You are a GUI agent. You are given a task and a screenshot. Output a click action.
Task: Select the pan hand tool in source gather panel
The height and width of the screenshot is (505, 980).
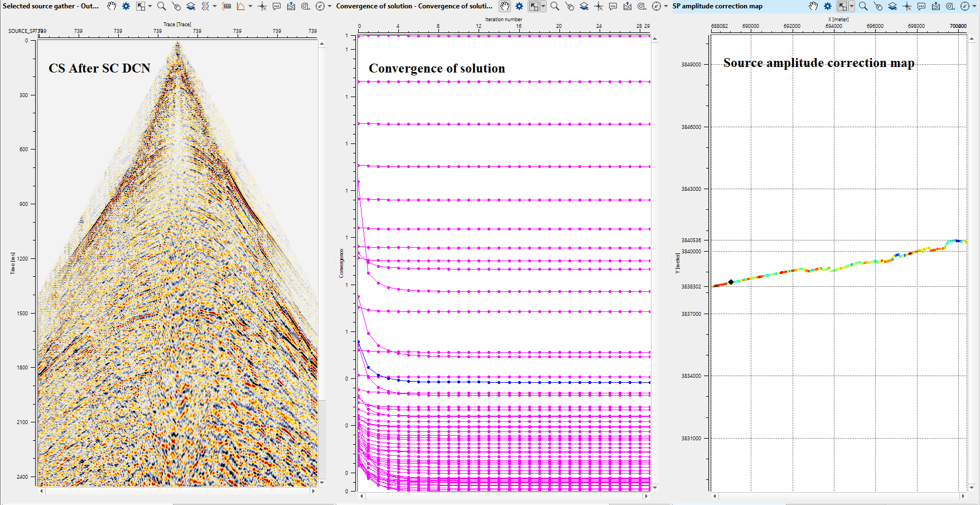click(112, 6)
